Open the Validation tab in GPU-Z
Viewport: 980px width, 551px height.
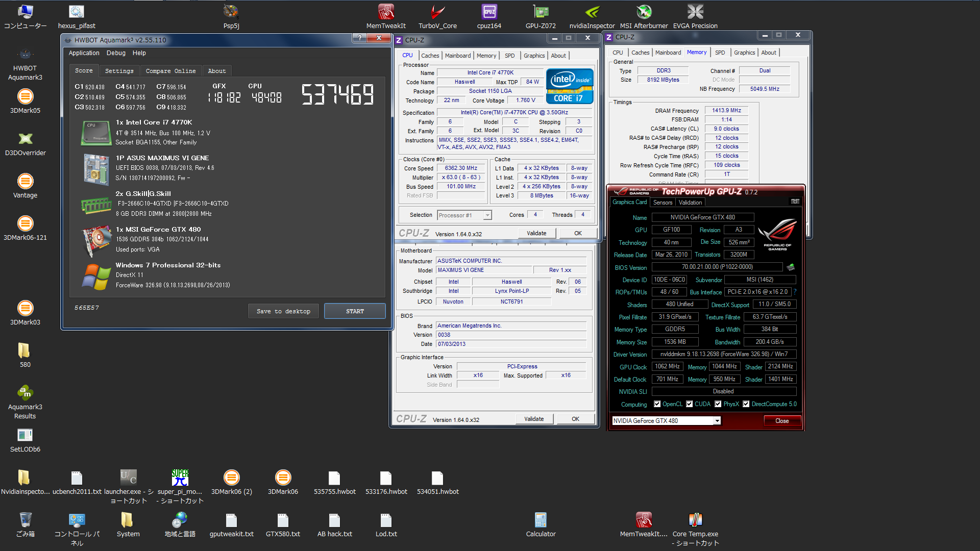click(690, 203)
